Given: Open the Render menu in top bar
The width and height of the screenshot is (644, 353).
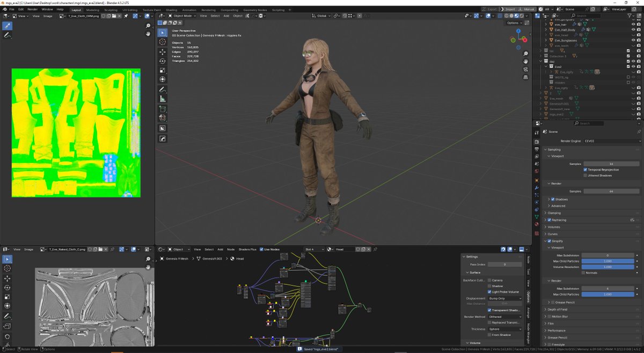Looking at the screenshot, I should 33,10.
